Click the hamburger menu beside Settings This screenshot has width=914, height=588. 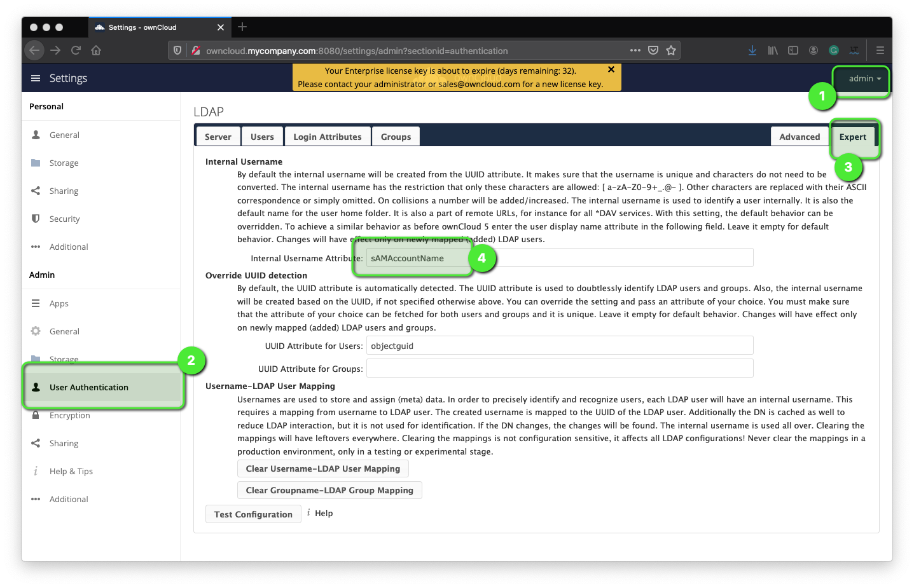click(x=35, y=78)
